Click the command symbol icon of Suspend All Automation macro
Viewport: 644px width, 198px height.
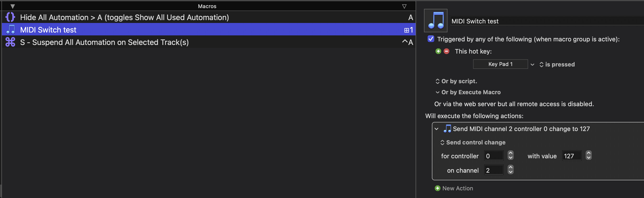point(10,42)
